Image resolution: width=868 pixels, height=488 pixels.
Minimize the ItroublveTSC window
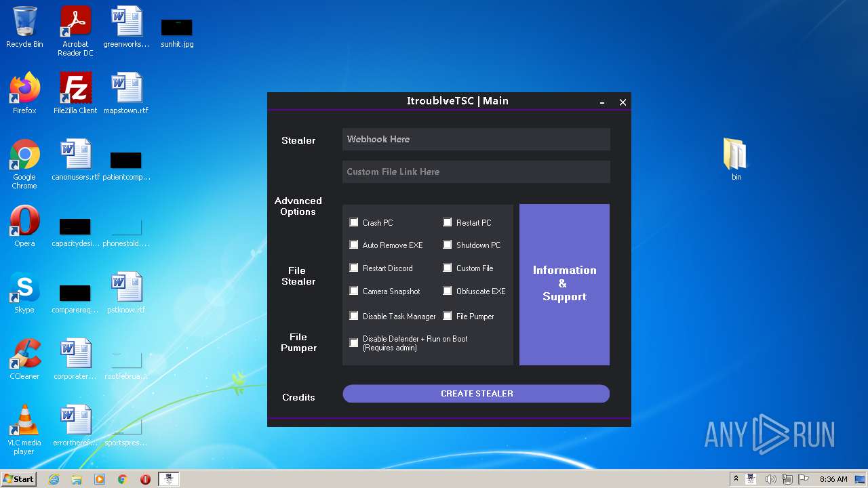(602, 102)
